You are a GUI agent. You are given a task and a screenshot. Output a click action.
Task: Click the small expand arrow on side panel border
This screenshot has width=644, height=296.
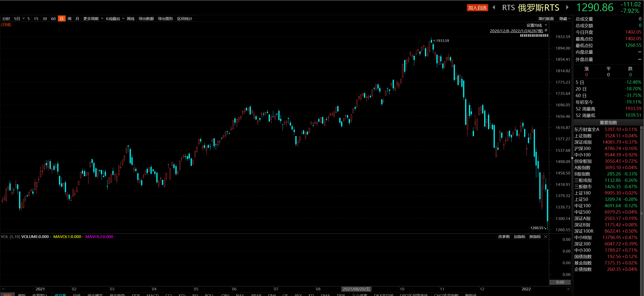572,158
